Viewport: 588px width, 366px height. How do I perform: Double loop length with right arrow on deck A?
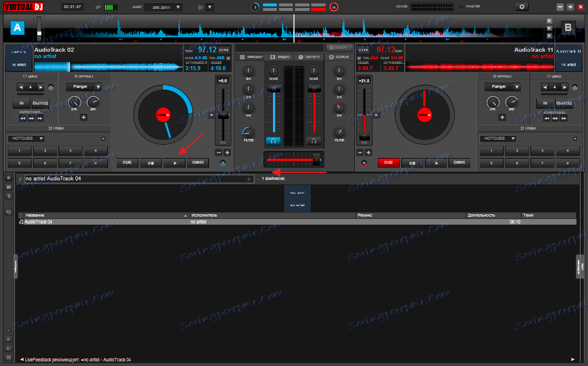point(40,87)
